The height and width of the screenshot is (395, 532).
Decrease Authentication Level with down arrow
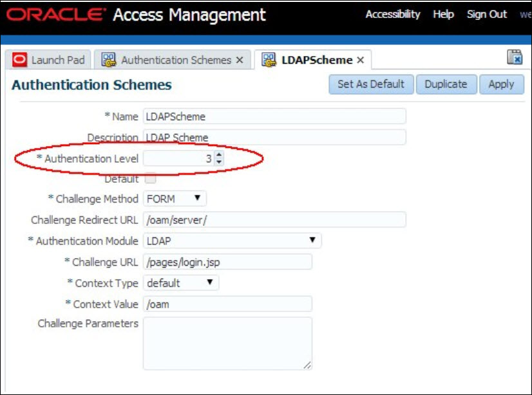pyautogui.click(x=219, y=162)
